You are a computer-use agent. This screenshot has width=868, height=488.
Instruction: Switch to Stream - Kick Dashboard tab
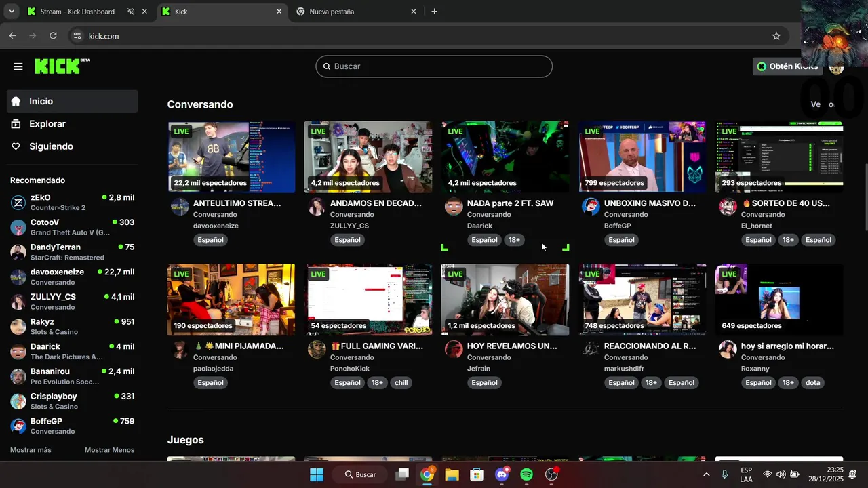click(x=77, y=12)
